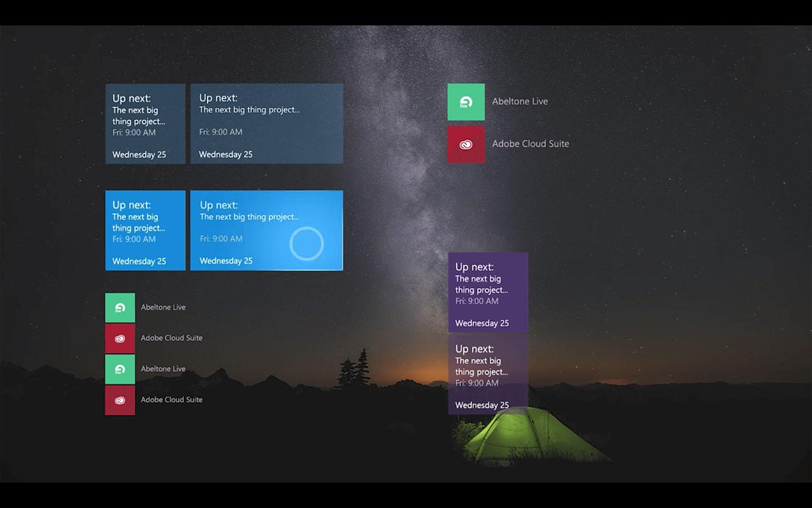Open Adobe Cloud Suite from the red tile on the right

tap(466, 144)
